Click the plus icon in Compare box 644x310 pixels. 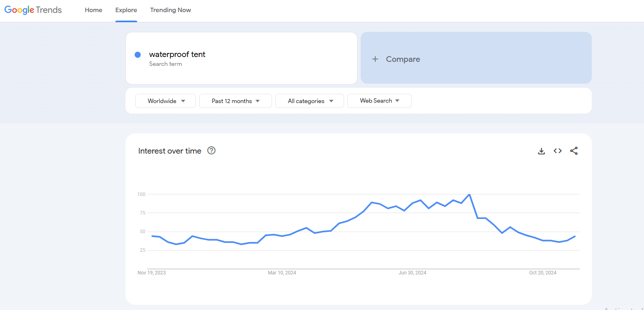point(375,59)
